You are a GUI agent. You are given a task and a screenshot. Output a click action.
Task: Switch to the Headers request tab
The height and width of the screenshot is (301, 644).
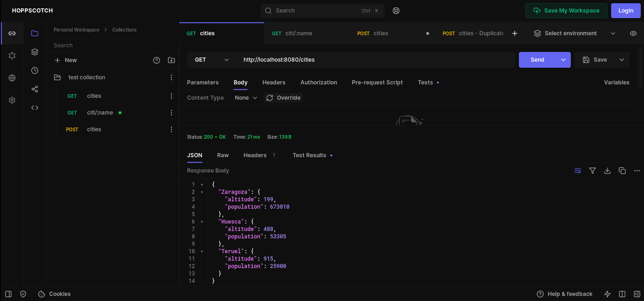[x=274, y=83]
